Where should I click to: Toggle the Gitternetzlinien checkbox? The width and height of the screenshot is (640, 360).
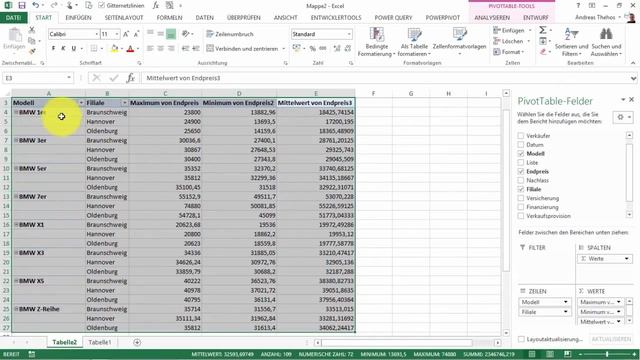(102, 5)
